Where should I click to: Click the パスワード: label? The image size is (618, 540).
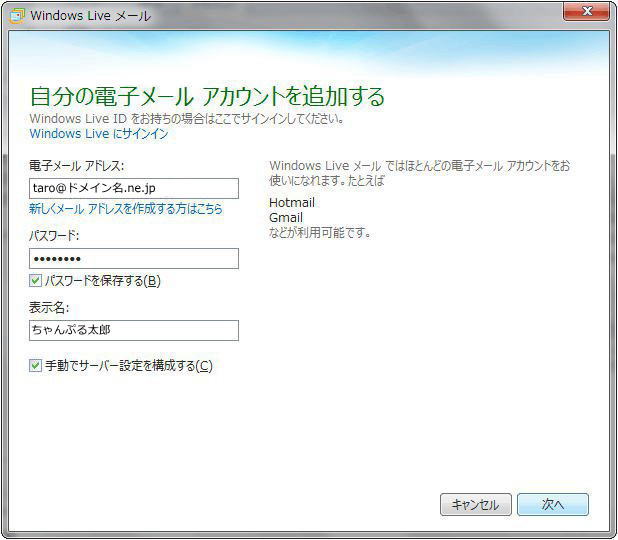click(x=54, y=236)
